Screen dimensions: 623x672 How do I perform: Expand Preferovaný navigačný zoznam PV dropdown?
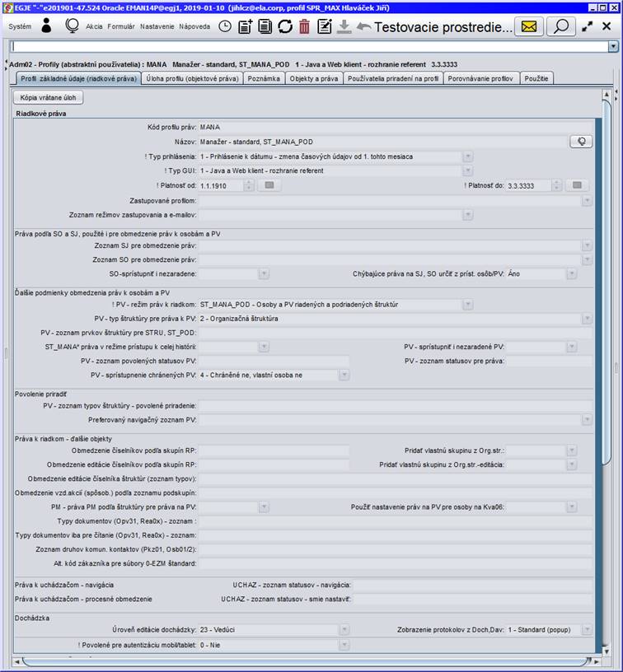(587, 420)
